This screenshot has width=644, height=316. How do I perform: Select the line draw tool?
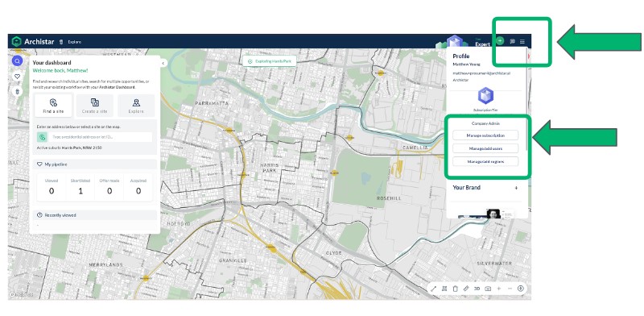(433, 289)
